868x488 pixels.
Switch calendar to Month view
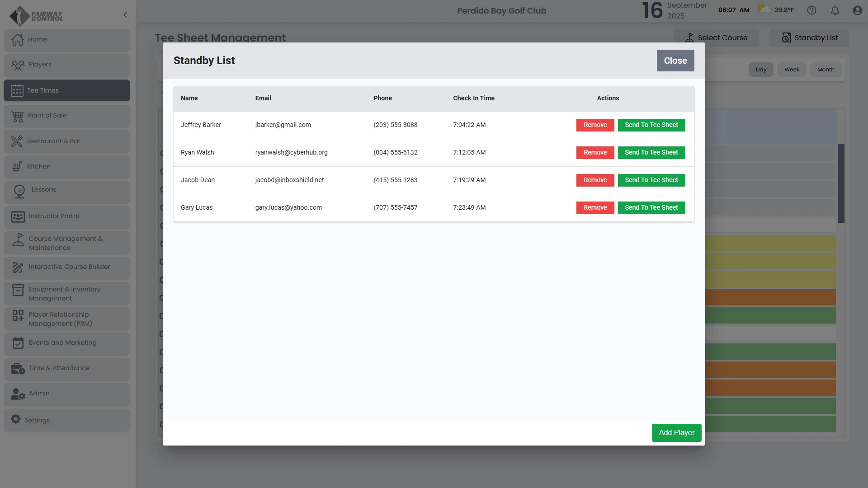(x=826, y=70)
